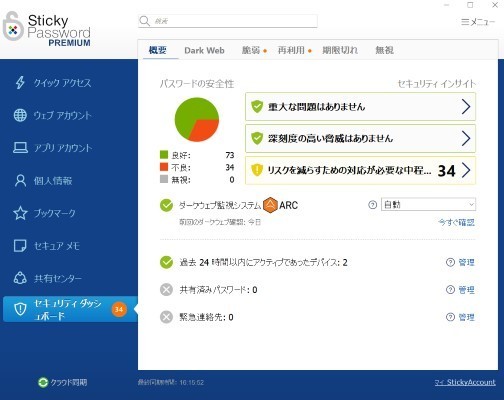Click 管理 link for 共有済みパスワード
Image resolution: width=504 pixels, height=400 pixels.
[467, 290]
